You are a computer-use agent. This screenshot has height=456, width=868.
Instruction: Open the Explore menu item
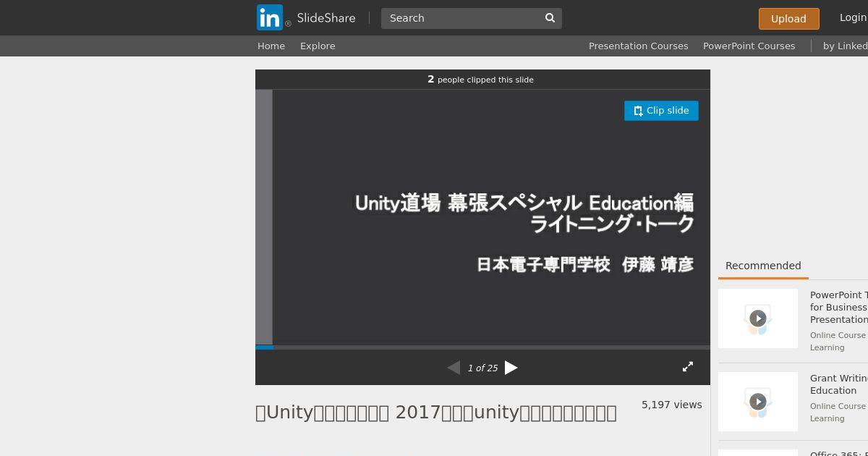318,46
